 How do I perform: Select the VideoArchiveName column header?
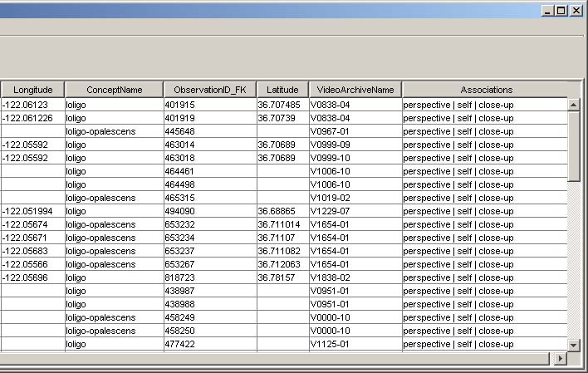355,90
